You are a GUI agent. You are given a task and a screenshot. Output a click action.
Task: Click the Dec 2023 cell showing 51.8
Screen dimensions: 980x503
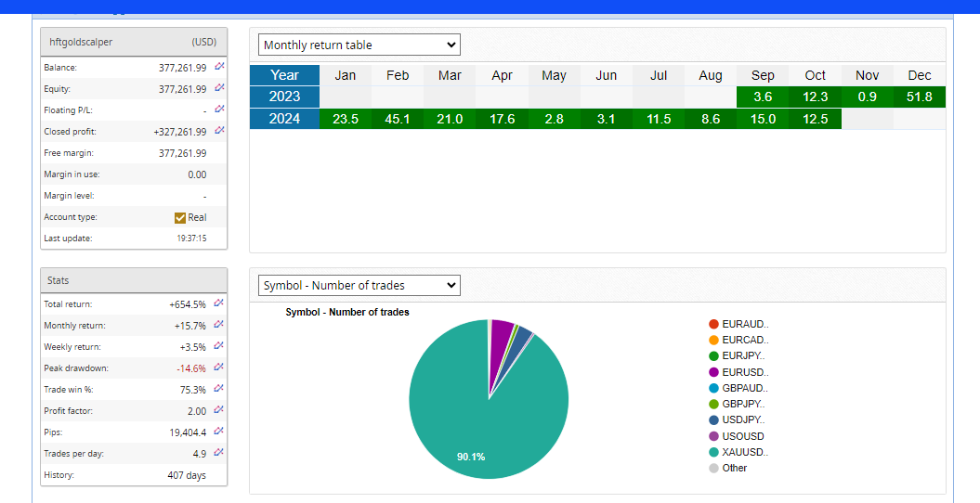pyautogui.click(x=919, y=97)
